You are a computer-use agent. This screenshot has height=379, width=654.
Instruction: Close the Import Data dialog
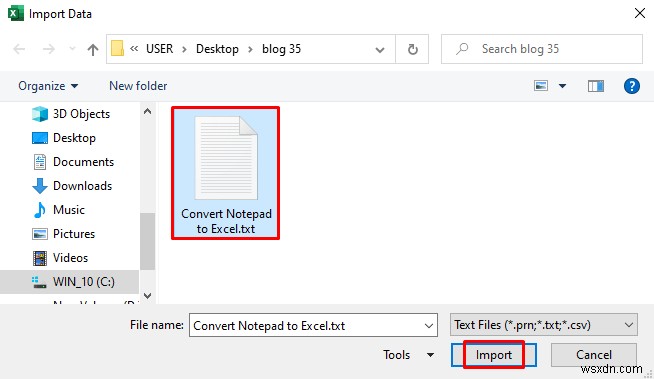click(x=639, y=13)
